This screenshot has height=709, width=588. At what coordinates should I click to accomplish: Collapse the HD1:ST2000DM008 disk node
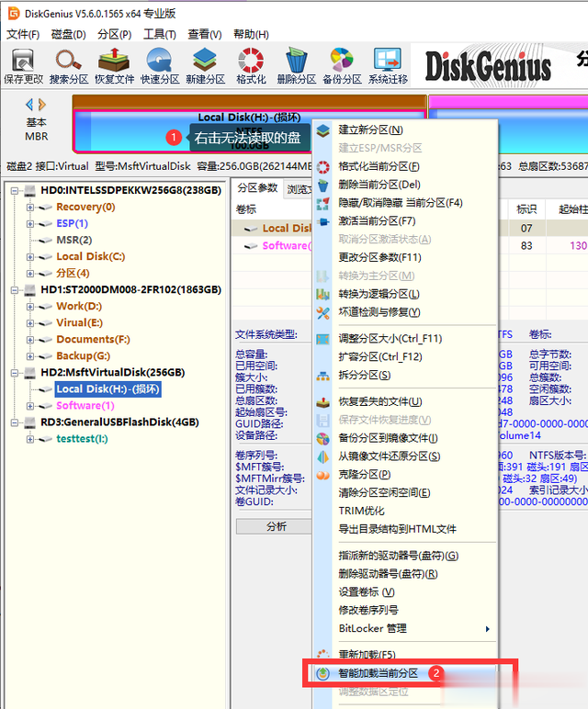[x=15, y=290]
